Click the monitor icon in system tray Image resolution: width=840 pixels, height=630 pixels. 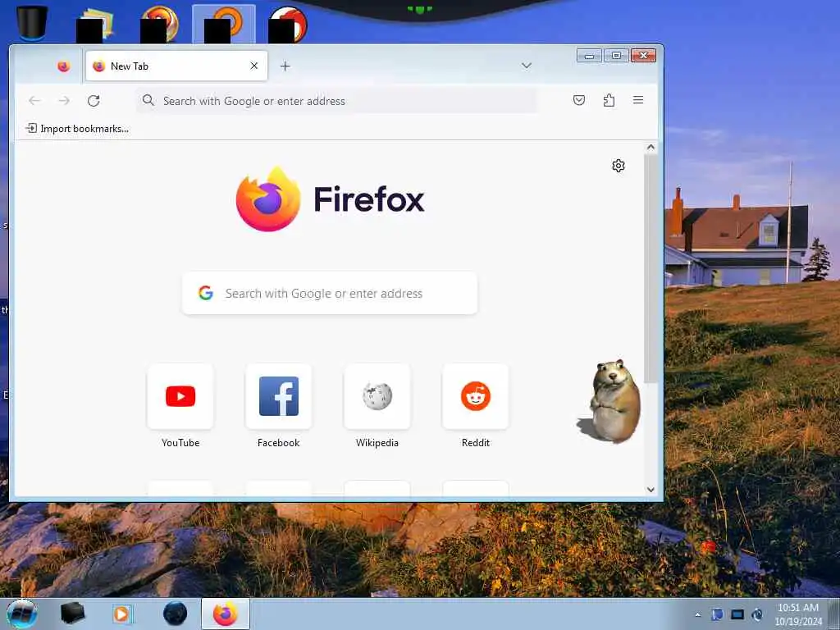(x=737, y=614)
